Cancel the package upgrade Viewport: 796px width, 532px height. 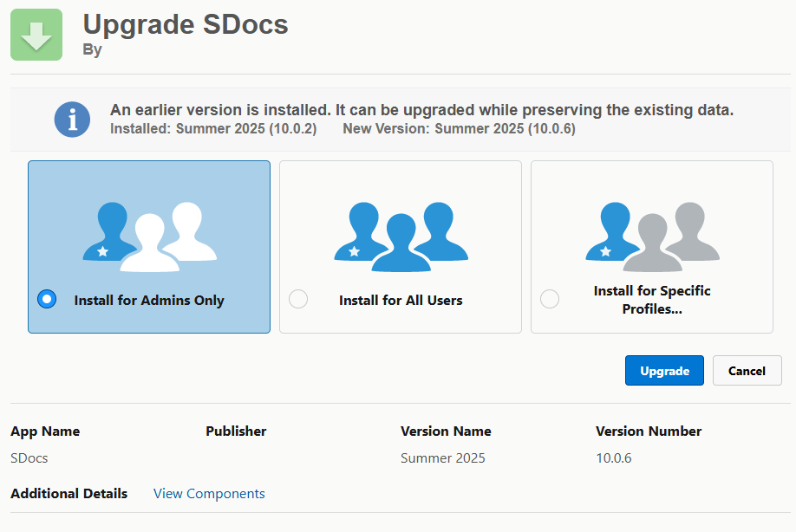click(x=747, y=371)
